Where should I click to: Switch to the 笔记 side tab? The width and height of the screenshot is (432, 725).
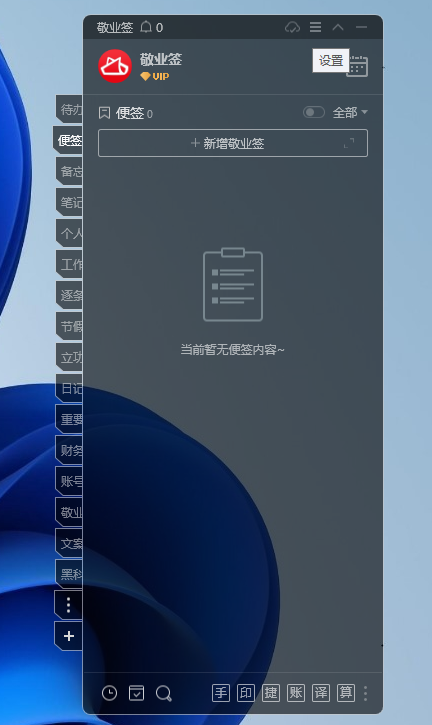[69, 203]
